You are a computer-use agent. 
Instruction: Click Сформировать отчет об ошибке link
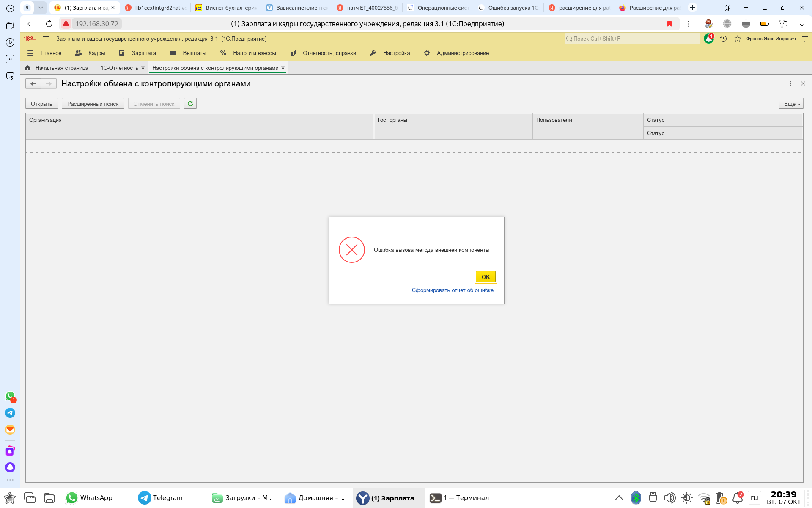click(453, 290)
